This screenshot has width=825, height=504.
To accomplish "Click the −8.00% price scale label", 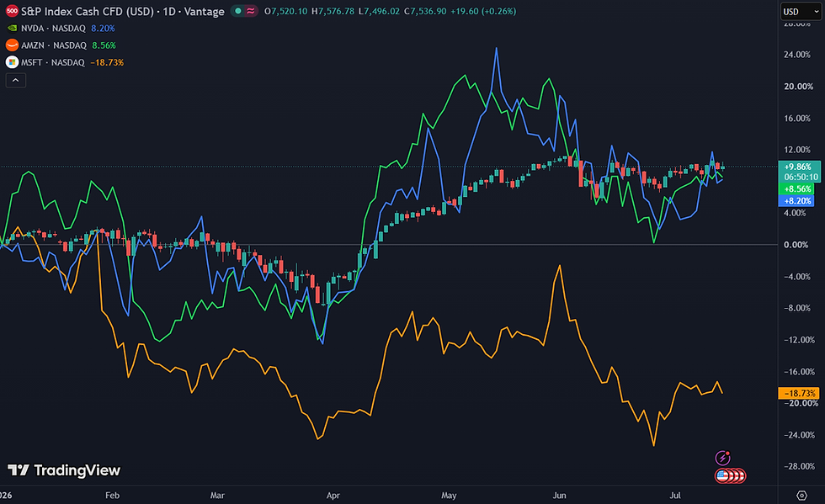I will (x=796, y=308).
